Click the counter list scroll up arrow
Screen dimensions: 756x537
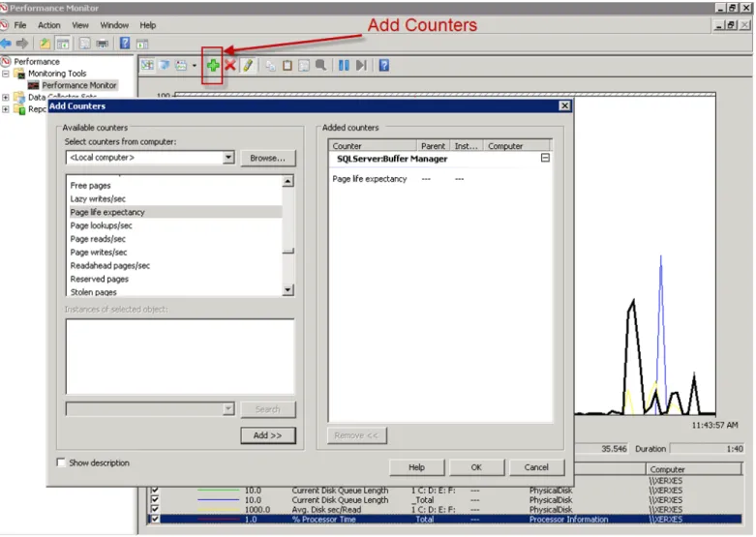click(x=287, y=181)
